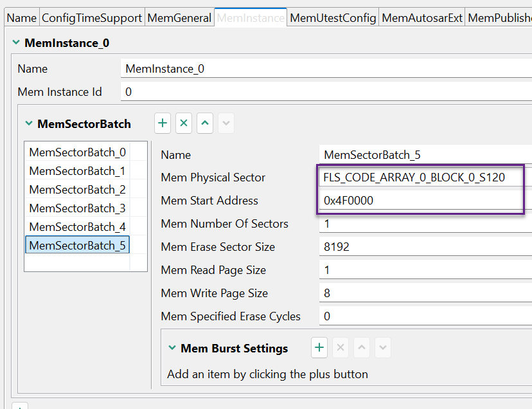Edit the Mem Read Page Size field
The height and width of the screenshot is (409, 532).
coord(425,269)
